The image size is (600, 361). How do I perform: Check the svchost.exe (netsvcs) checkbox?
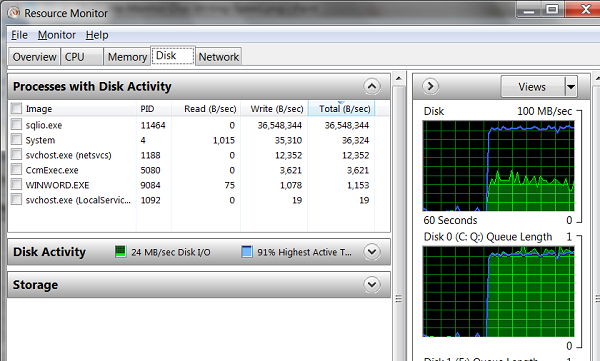point(16,154)
